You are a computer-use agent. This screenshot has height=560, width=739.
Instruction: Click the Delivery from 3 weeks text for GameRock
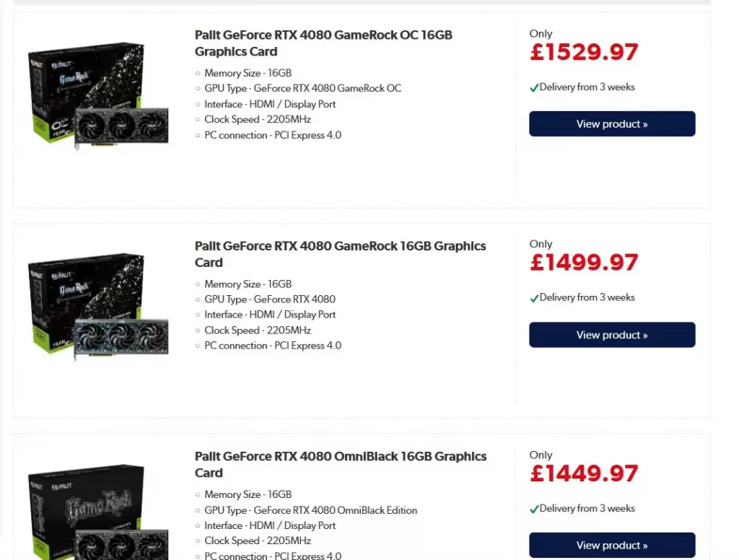click(x=588, y=297)
